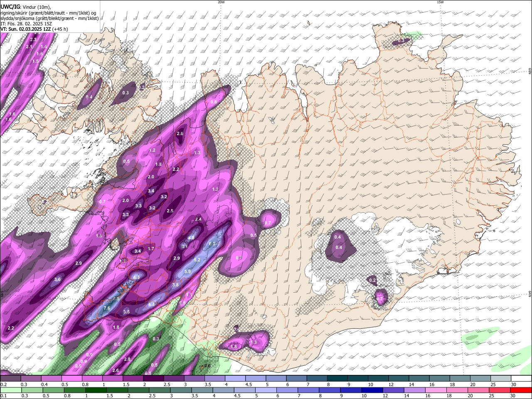Click the precipitation value '2.3' in top-left band

pos(33,40)
